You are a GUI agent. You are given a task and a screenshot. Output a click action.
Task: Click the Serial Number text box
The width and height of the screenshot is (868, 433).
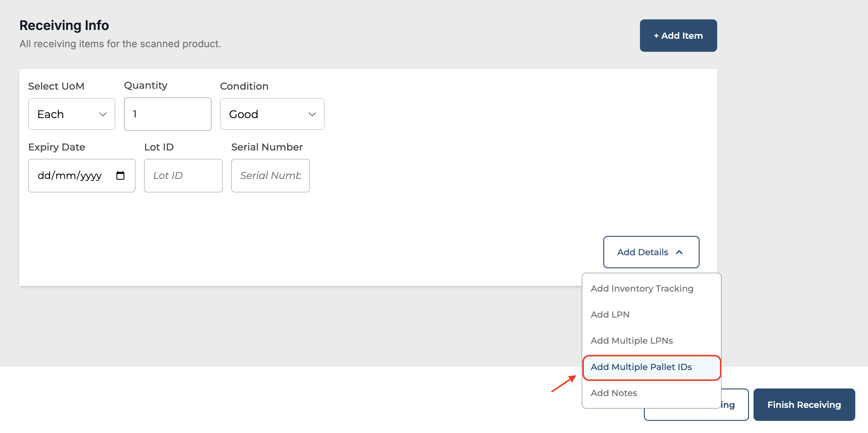[x=270, y=176]
